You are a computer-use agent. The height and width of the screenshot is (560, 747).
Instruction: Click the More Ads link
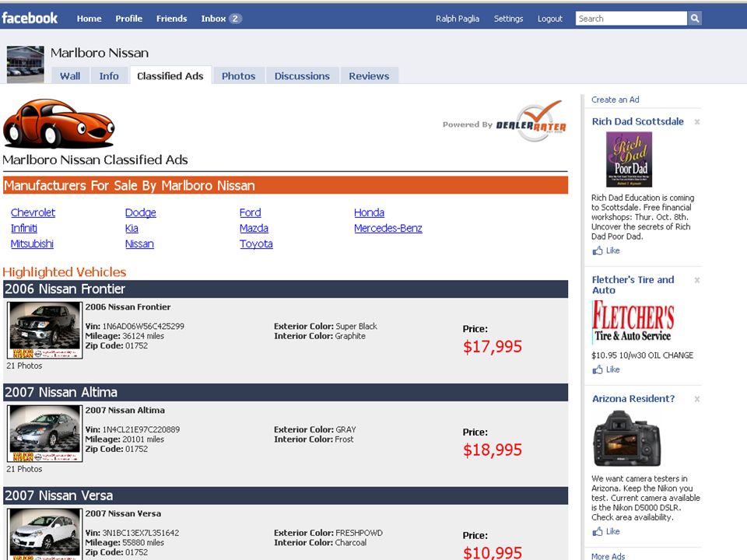coord(608,555)
